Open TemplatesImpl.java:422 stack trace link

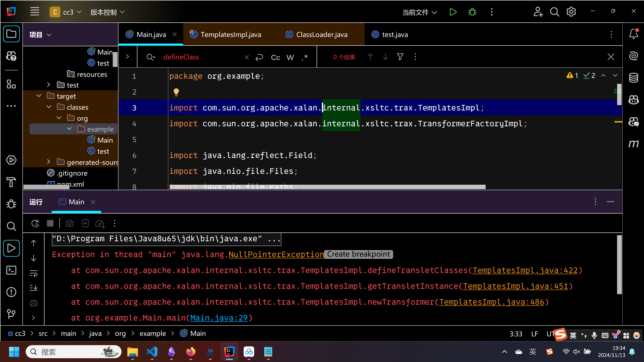[x=525, y=270]
